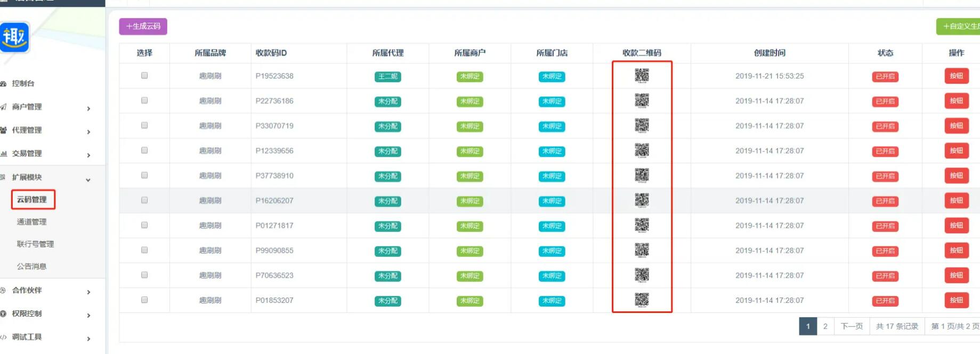Open 通道管理 in the sidebar
The image size is (980, 354).
point(32,222)
